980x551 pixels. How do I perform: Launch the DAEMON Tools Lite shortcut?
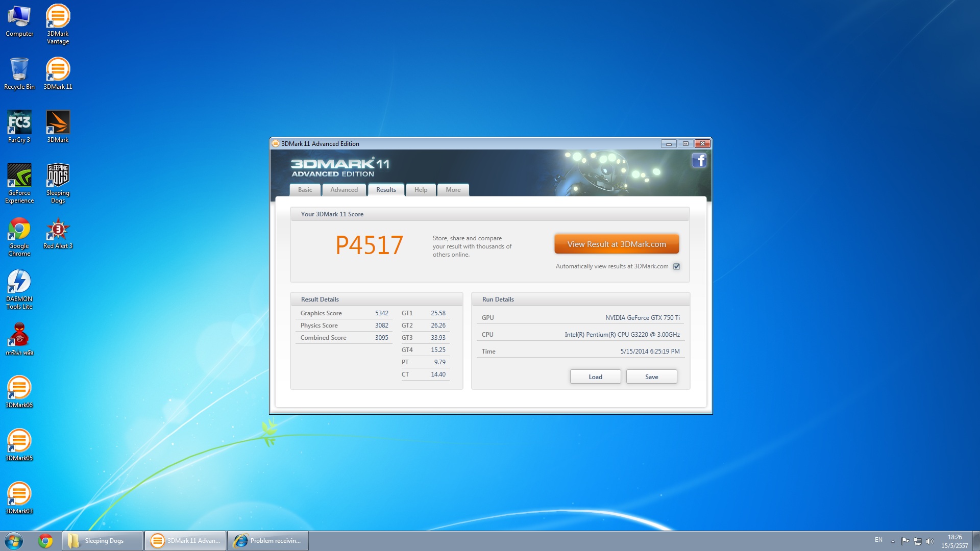coord(19,282)
